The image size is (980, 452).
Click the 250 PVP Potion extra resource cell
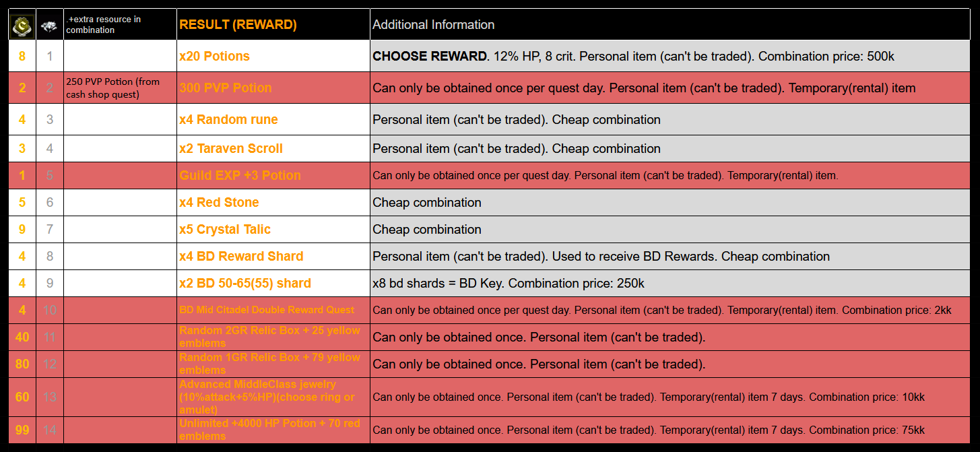[113, 88]
